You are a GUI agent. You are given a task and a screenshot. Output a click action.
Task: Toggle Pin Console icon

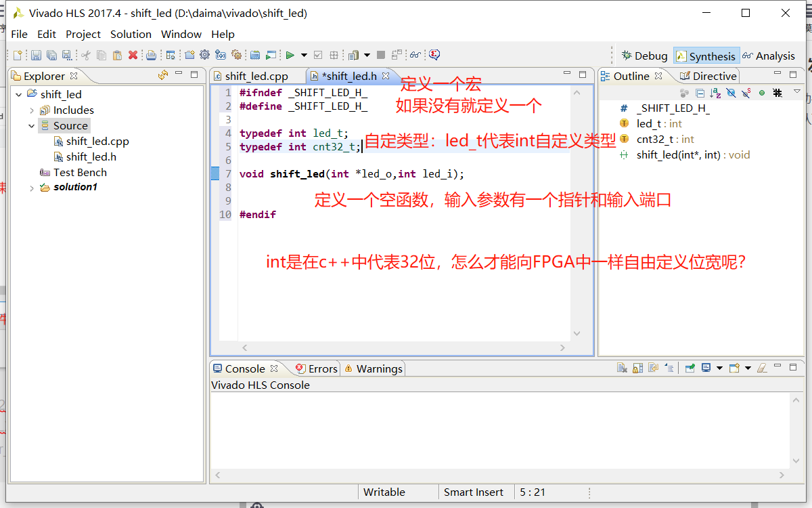click(x=690, y=368)
